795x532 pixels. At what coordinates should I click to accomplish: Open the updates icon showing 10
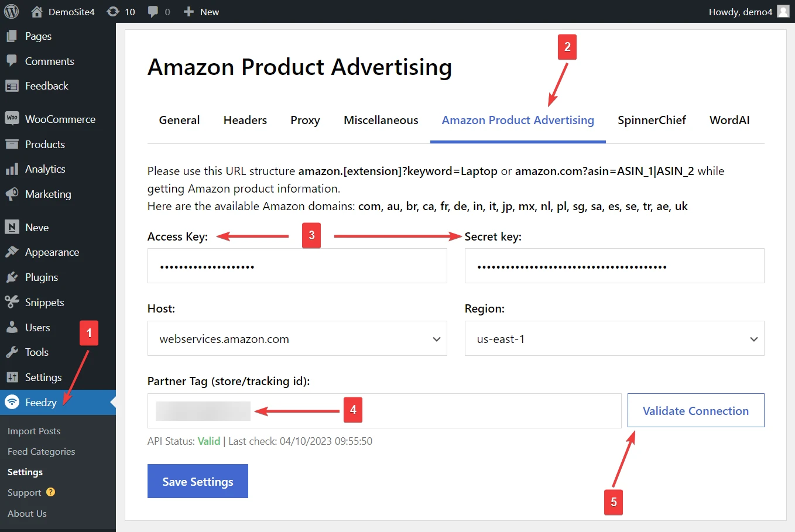coord(113,12)
